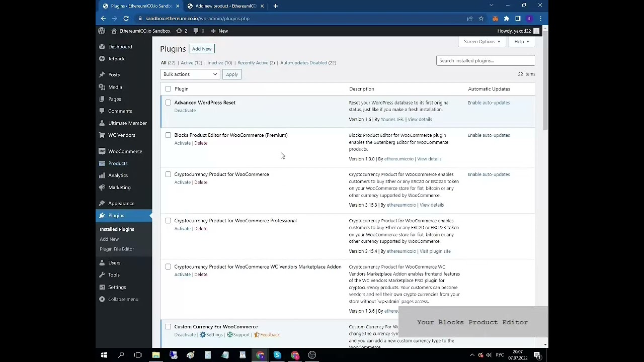The width and height of the screenshot is (644, 362).
Task: Click the WordPress logo in the admin bar
Action: 102,31
